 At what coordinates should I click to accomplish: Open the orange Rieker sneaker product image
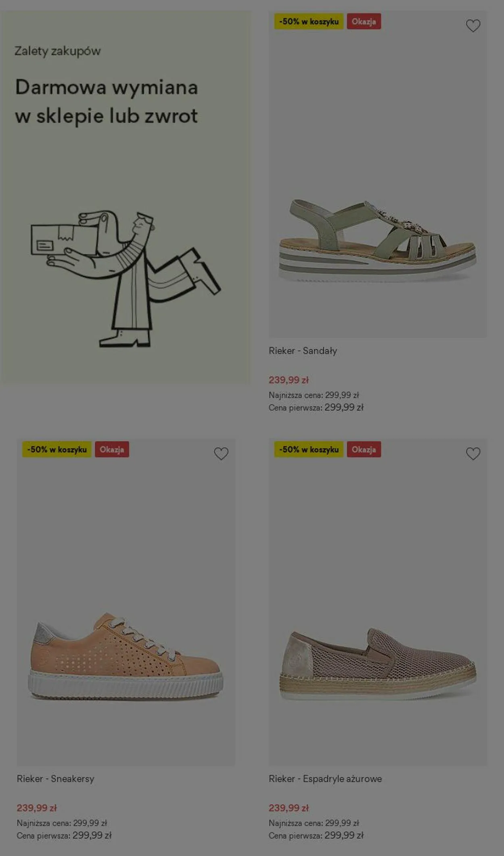click(x=126, y=656)
